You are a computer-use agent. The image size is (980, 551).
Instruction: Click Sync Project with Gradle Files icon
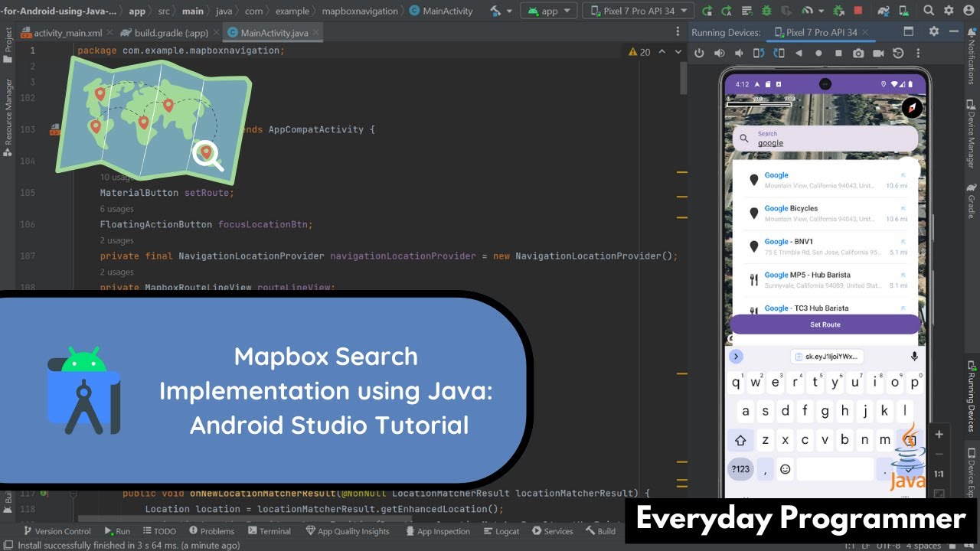884,11
